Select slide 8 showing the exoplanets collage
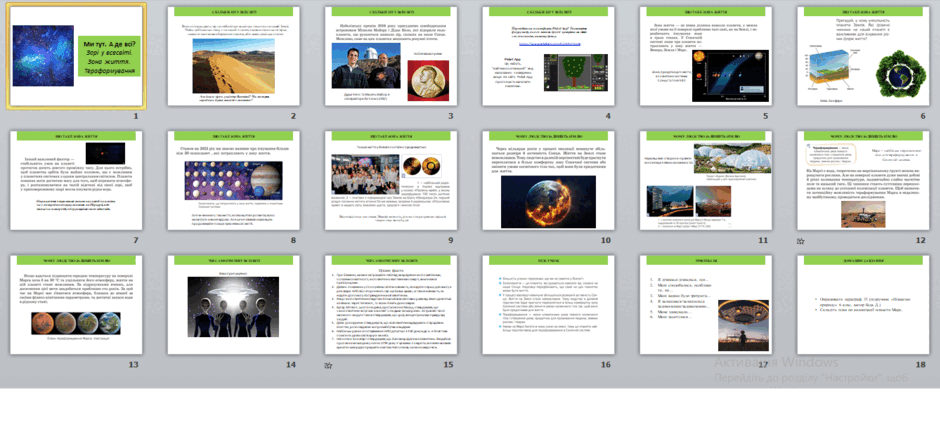The height and width of the screenshot is (439, 940). 233,181
